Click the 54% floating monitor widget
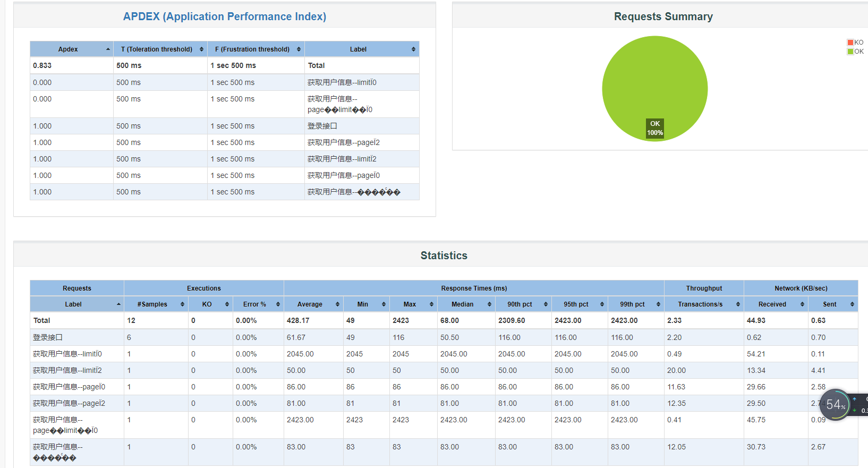868x468 pixels. point(835,405)
